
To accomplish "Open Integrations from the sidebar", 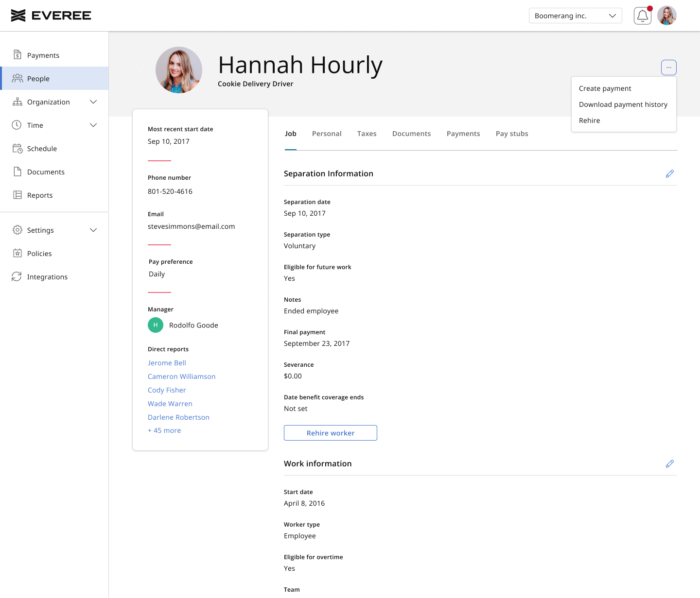I will pos(54,276).
